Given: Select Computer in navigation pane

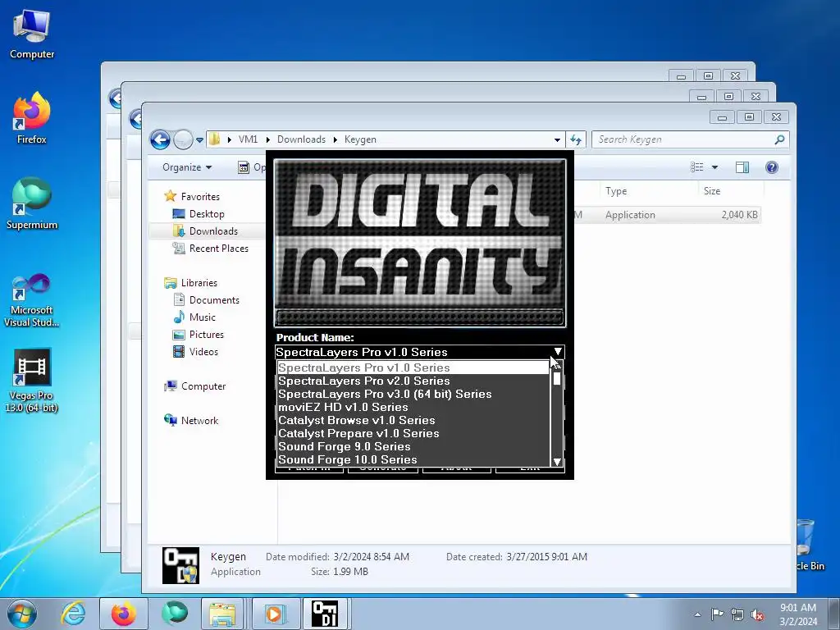Looking at the screenshot, I should (203, 386).
